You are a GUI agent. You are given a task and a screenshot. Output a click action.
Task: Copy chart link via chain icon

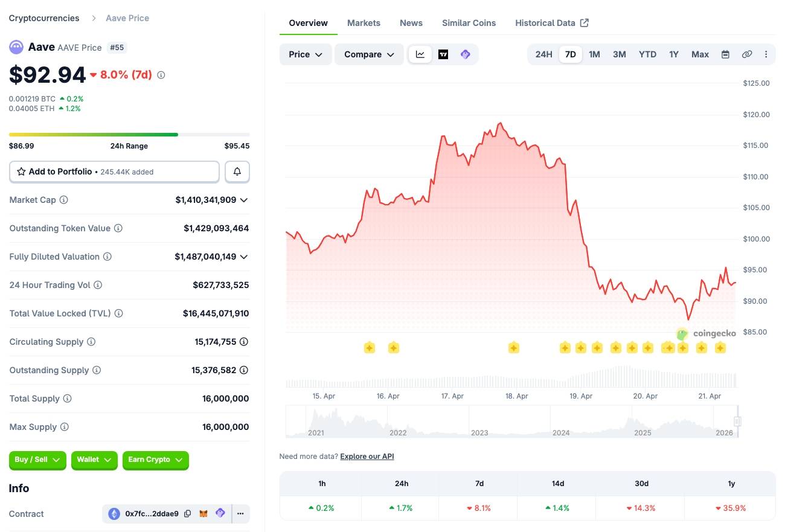coord(747,54)
